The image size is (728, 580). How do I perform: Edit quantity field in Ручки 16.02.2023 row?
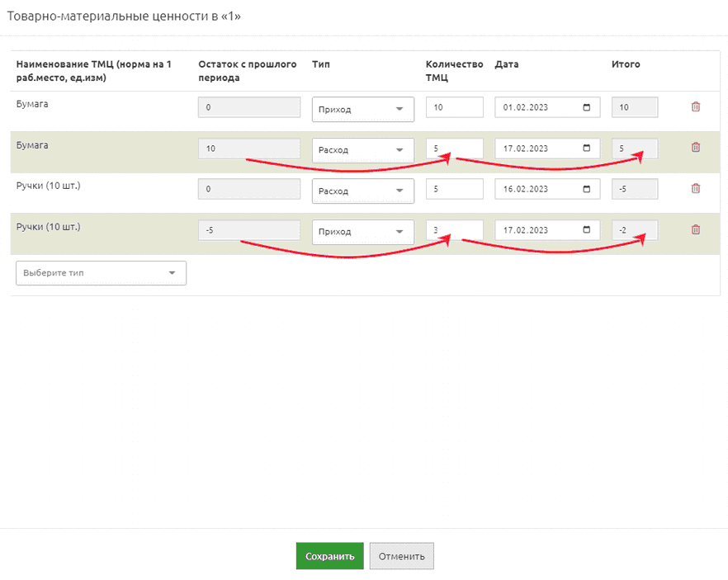tap(455, 189)
